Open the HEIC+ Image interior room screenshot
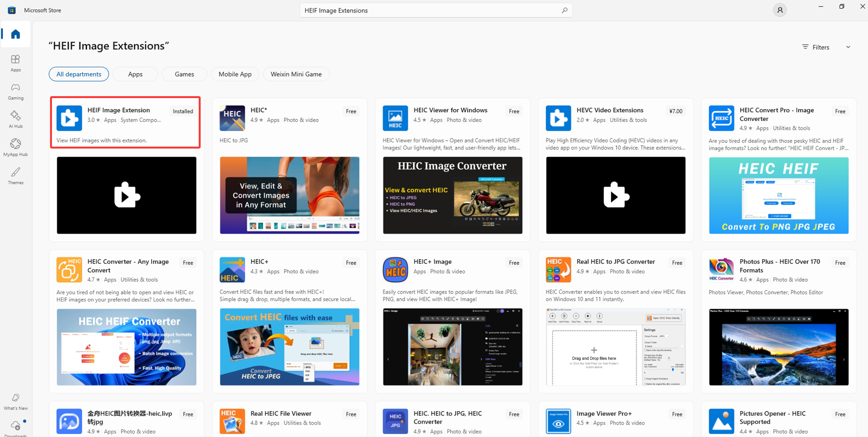 pyautogui.click(x=453, y=347)
